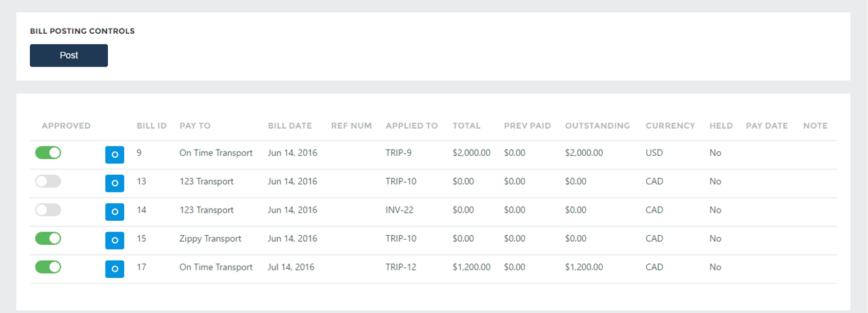Image resolution: width=868 pixels, height=313 pixels.
Task: Select the Currency column header
Action: coord(670,126)
